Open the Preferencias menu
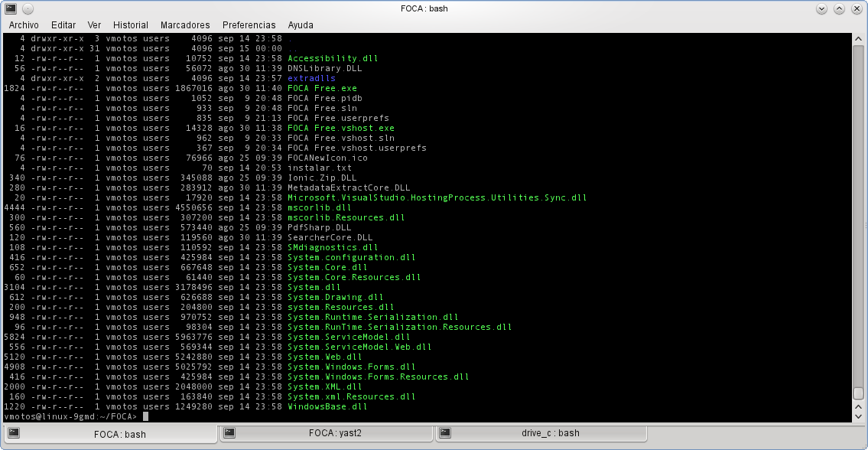868x450 pixels. [x=249, y=24]
